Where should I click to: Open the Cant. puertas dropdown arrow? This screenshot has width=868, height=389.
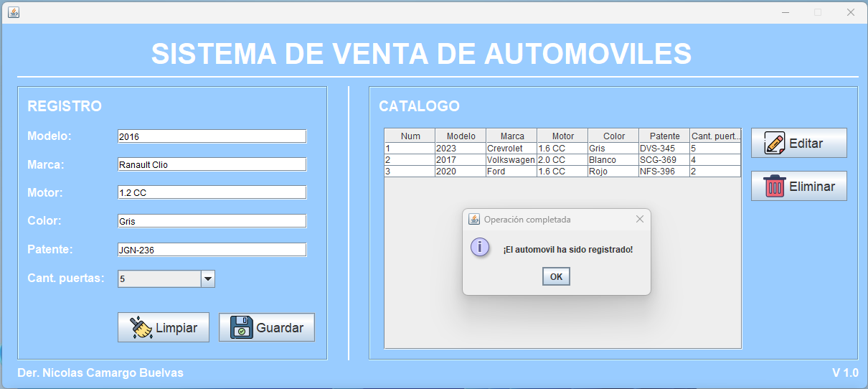(208, 278)
